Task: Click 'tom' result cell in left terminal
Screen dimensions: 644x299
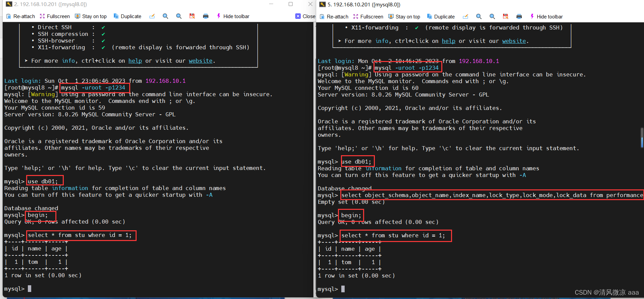Action: tap(33, 262)
